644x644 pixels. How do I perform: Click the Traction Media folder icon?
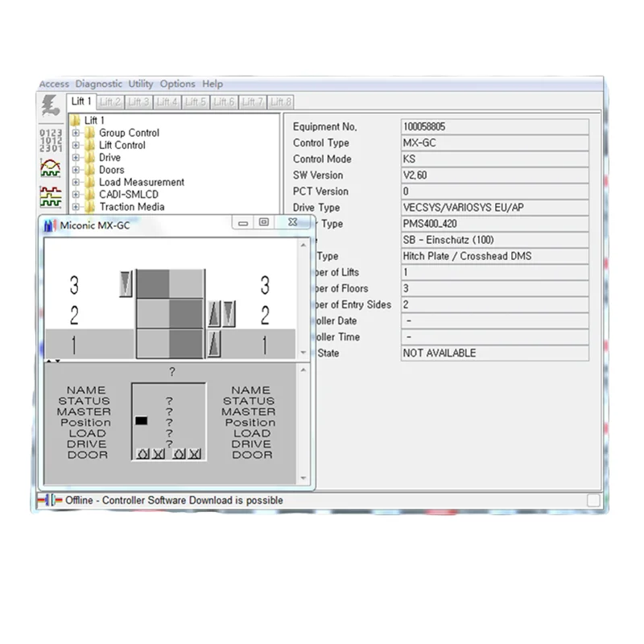pos(89,207)
